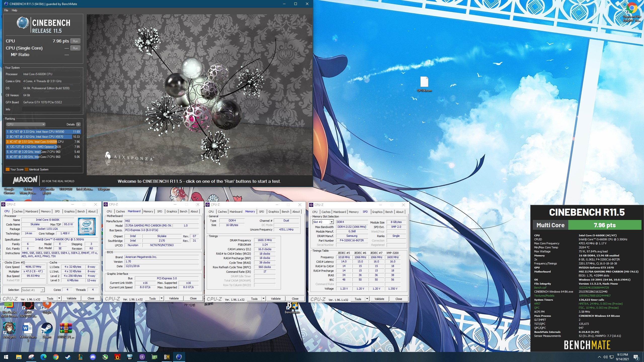The height and width of the screenshot is (362, 644).
Task: Switch to Graphics tab in CPU-Z Mainboard window
Action: click(172, 211)
